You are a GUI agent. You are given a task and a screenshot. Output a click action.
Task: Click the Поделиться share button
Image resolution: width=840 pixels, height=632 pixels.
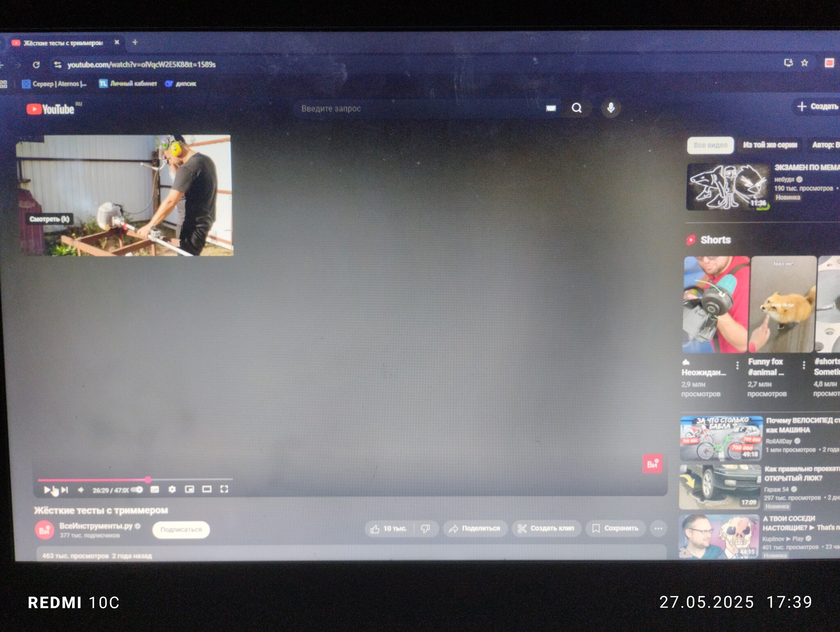(475, 528)
